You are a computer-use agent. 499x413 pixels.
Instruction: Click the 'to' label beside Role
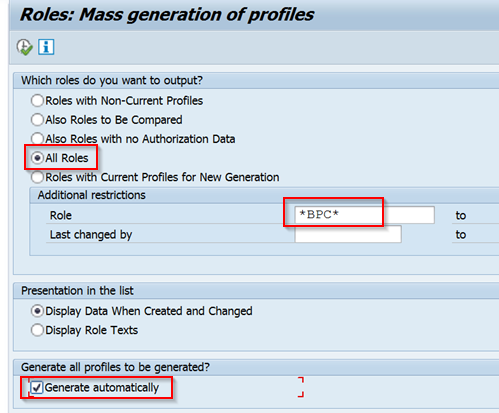click(461, 216)
